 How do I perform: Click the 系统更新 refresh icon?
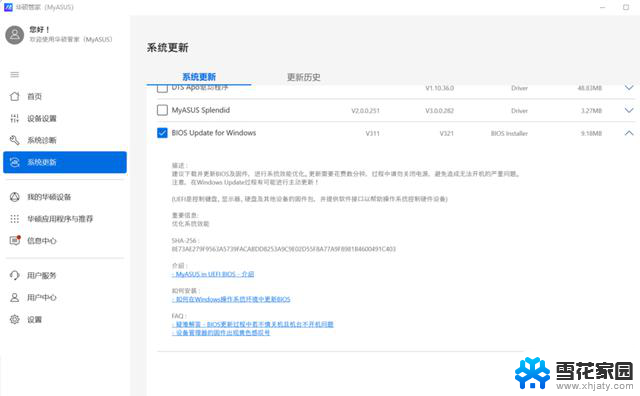(x=15, y=162)
